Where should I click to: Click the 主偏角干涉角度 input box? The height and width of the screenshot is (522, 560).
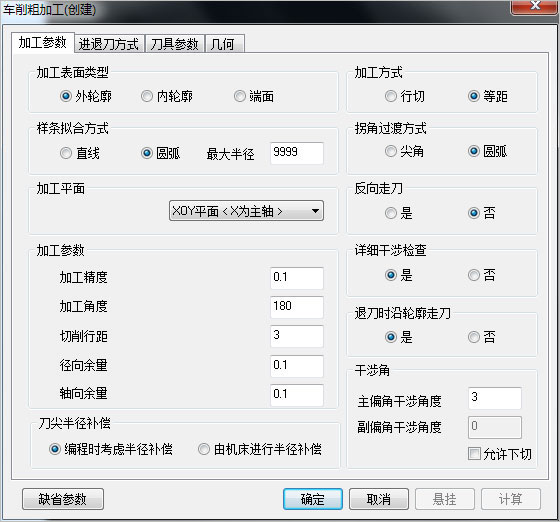[x=495, y=398]
